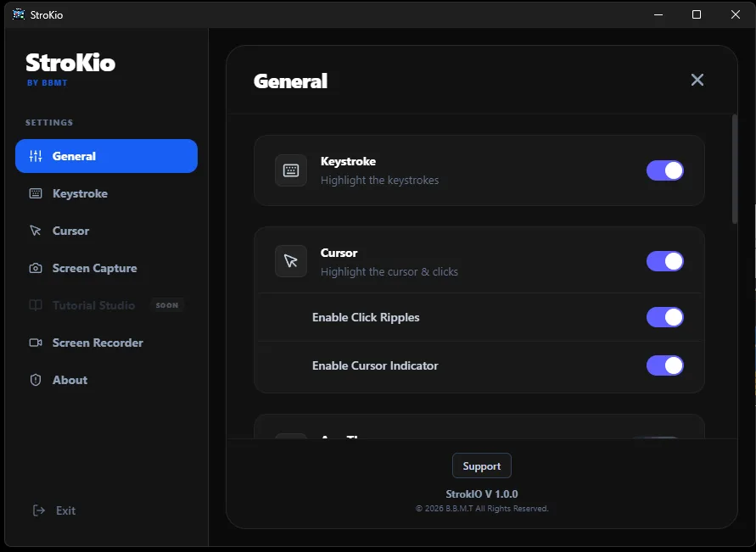Click the General panel title
The width and height of the screenshot is (756, 552).
tap(291, 81)
